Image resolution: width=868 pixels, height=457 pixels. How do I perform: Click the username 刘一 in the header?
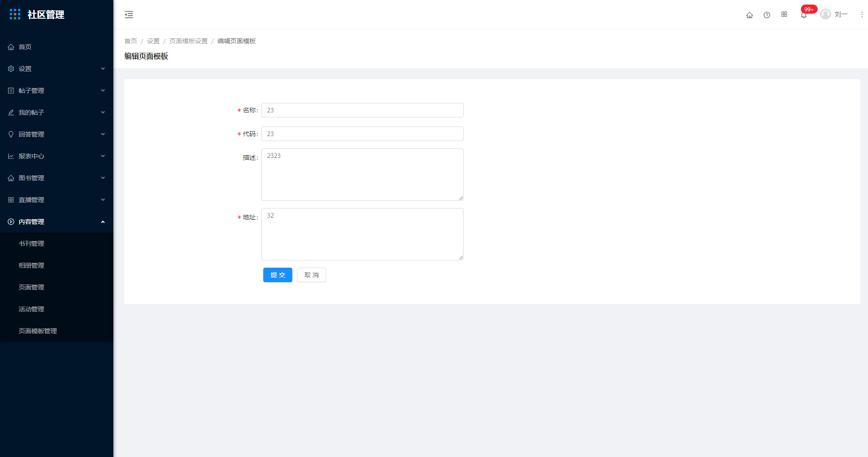click(x=841, y=15)
